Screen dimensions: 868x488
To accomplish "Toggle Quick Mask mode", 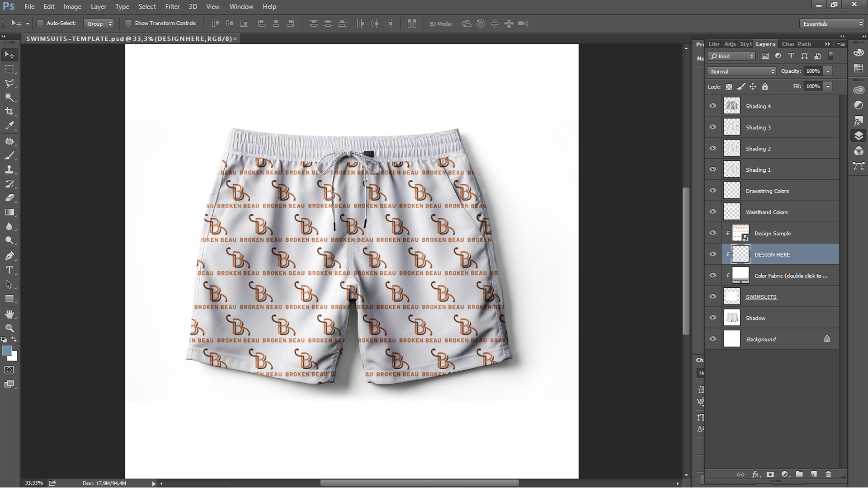I will tap(9, 370).
